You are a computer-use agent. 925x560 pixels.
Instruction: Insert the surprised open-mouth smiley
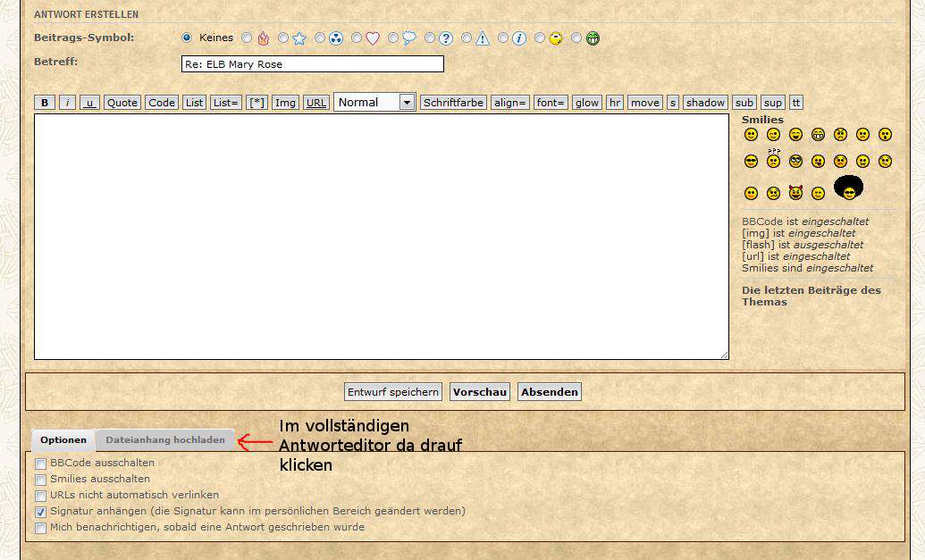(x=885, y=135)
